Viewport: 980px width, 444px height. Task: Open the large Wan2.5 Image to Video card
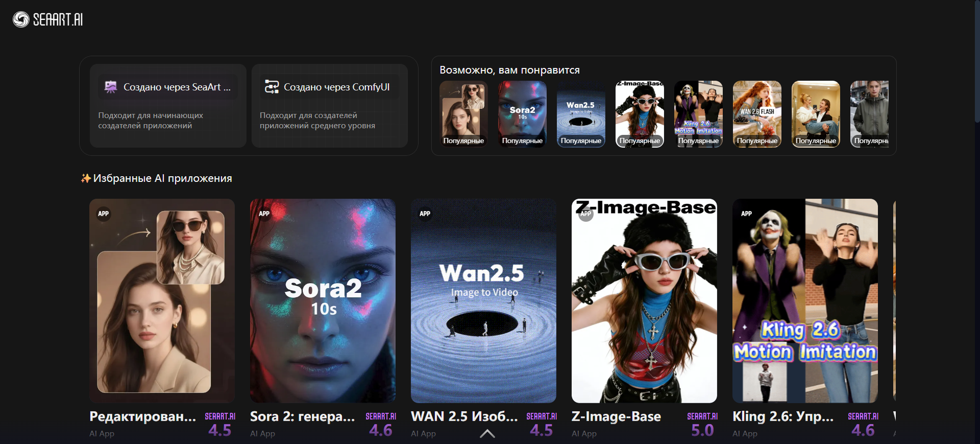483,300
